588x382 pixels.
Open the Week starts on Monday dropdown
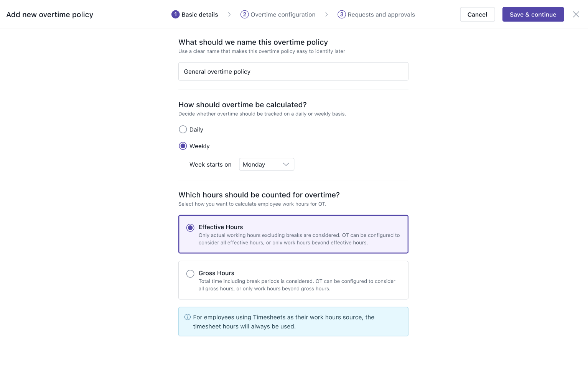(267, 164)
